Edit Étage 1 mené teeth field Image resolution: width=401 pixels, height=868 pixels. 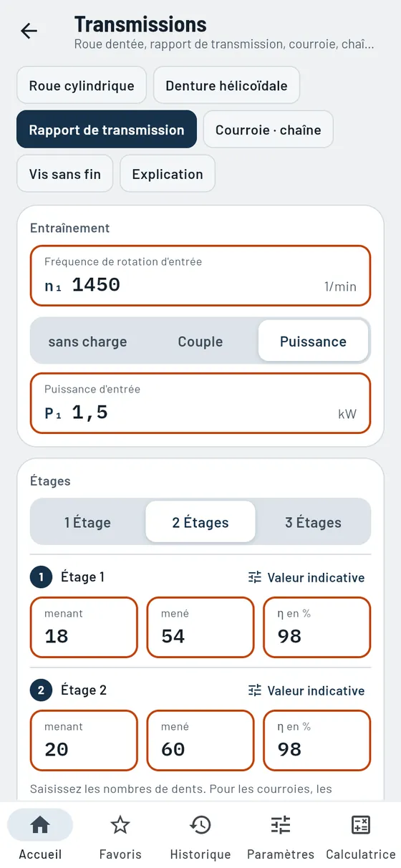point(200,627)
